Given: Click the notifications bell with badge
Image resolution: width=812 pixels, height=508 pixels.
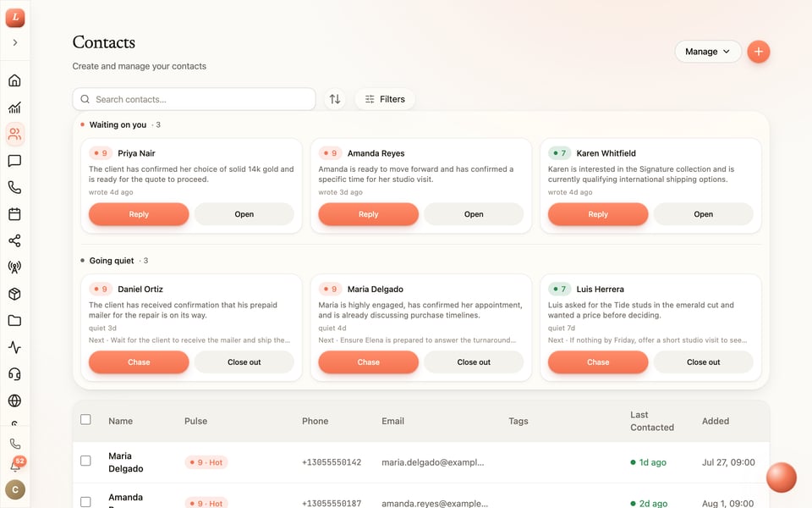Looking at the screenshot, I should pyautogui.click(x=15, y=465).
